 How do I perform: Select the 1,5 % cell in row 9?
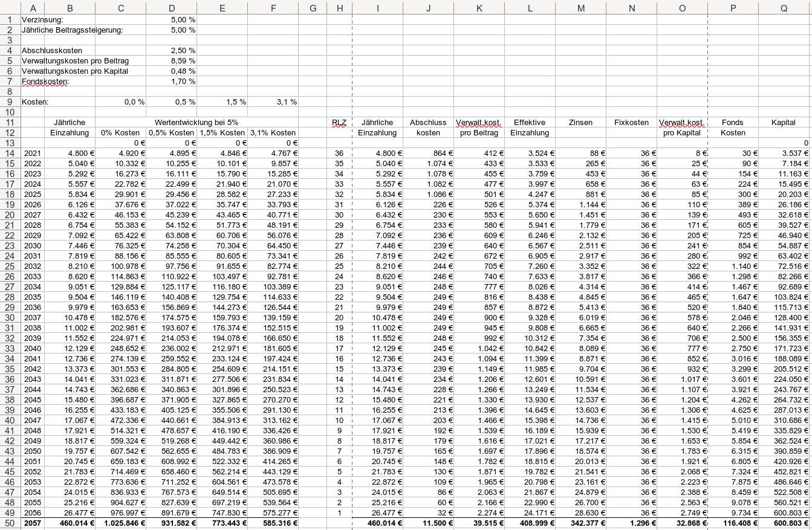pyautogui.click(x=222, y=102)
